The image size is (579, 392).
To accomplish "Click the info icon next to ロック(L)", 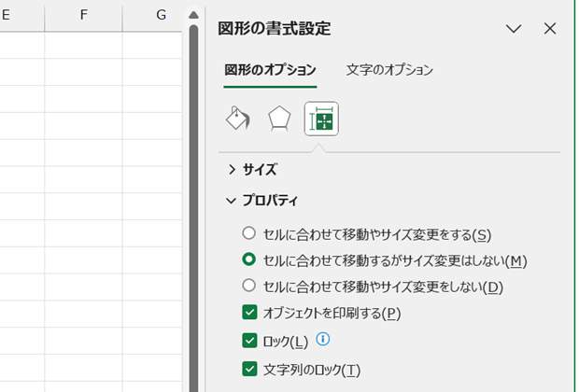I will coord(323,339).
